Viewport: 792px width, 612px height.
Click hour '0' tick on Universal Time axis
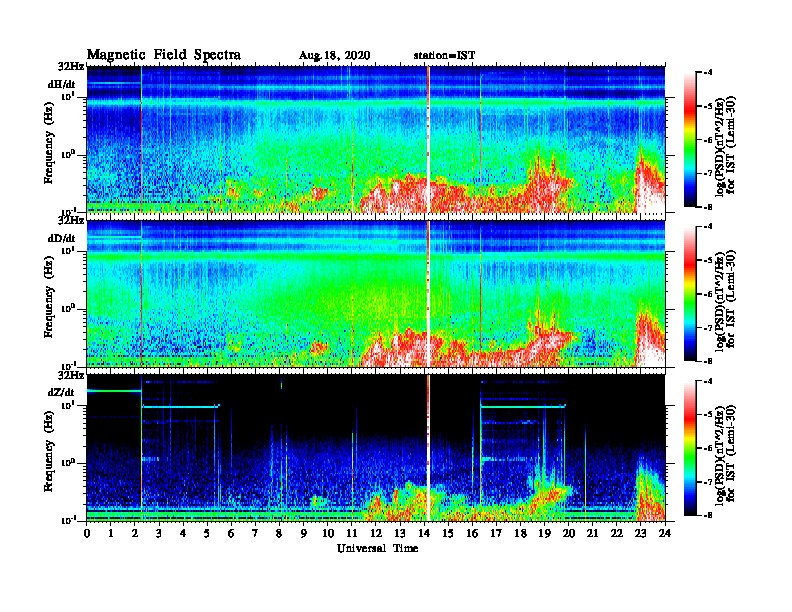(87, 533)
